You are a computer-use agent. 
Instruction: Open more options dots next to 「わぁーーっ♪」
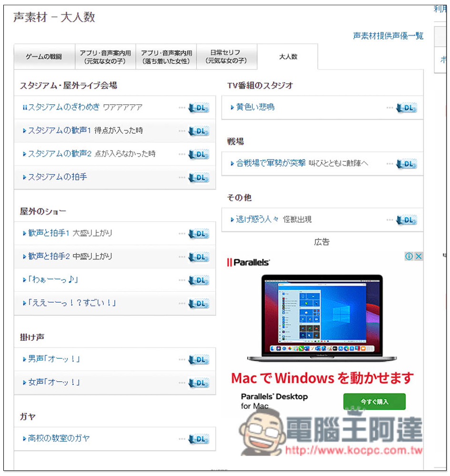tap(182, 280)
